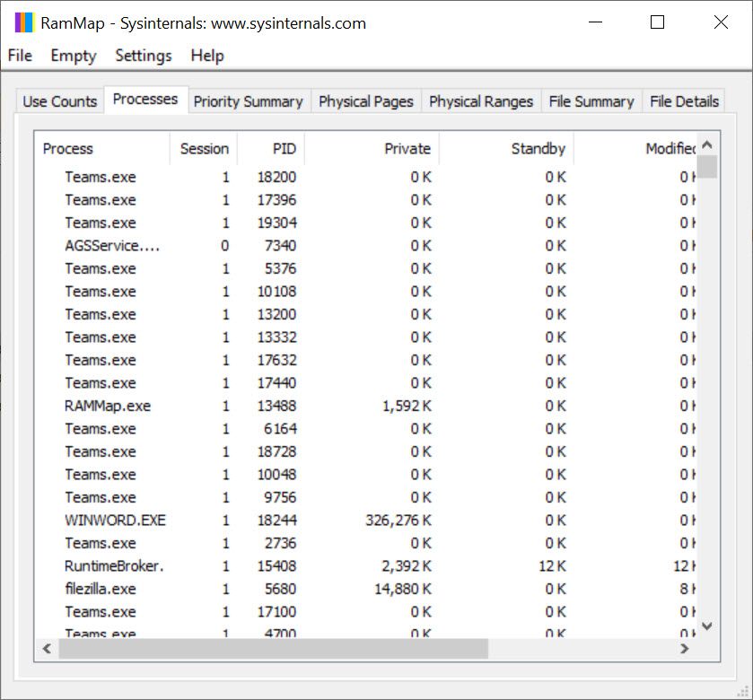Sort by the Process column header
Image resolution: width=753 pixels, height=700 pixels.
[x=102, y=149]
